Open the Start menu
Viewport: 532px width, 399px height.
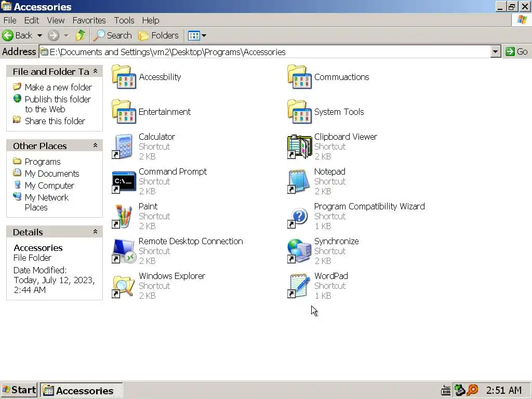(19, 390)
